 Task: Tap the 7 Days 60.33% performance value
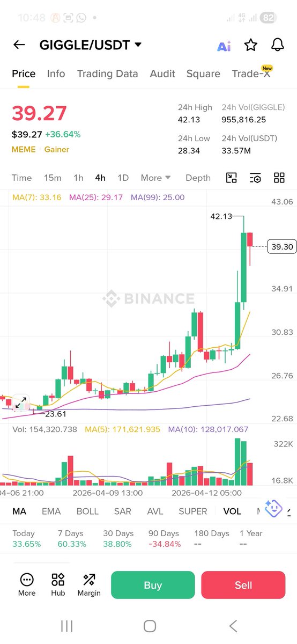(72, 544)
